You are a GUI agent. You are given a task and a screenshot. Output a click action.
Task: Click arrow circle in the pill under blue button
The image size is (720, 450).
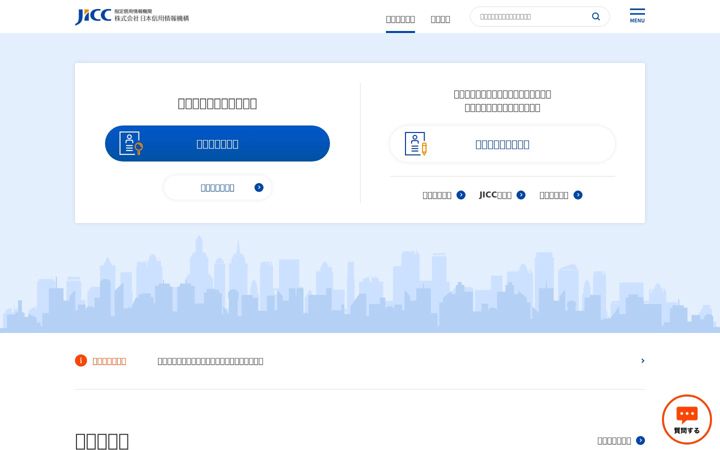[x=259, y=187]
